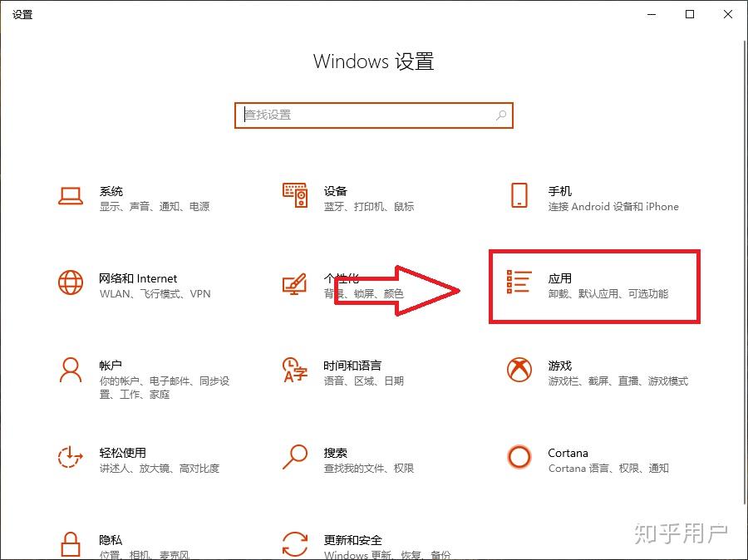Open the Gaming Xbox icon

pos(519,370)
